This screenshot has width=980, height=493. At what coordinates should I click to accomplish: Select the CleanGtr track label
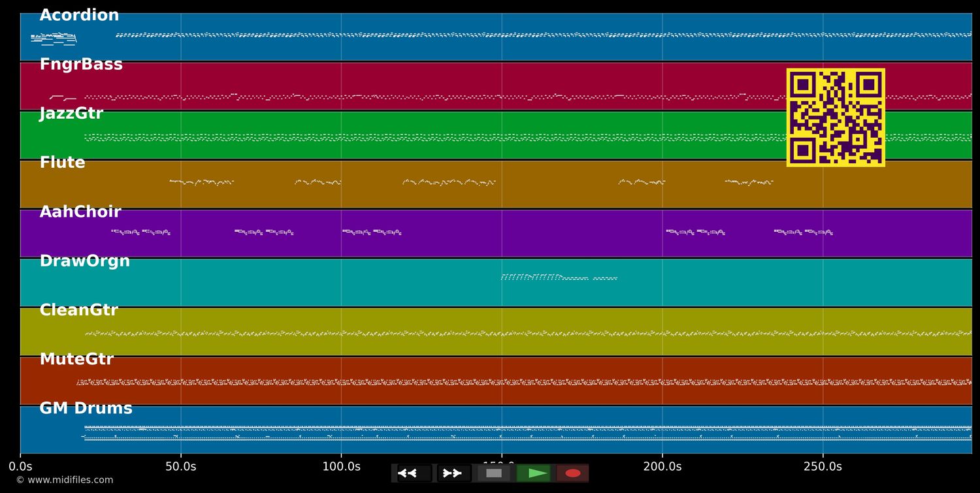(x=79, y=310)
